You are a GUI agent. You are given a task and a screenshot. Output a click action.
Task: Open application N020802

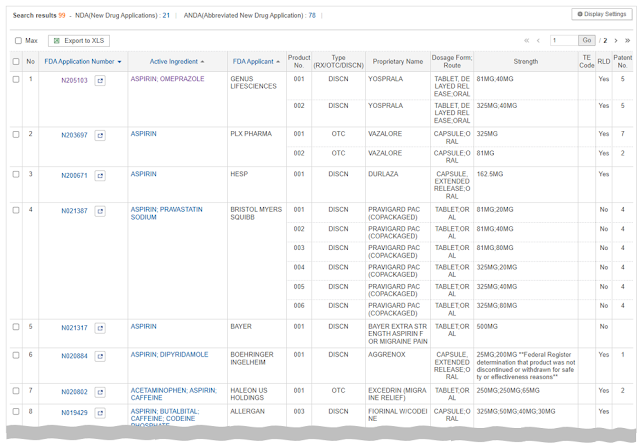(x=74, y=393)
